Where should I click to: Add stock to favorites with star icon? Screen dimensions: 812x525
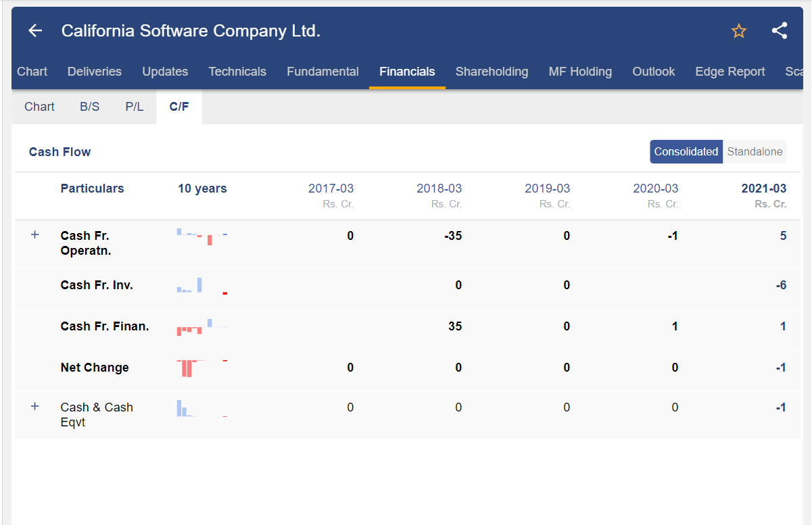(739, 31)
